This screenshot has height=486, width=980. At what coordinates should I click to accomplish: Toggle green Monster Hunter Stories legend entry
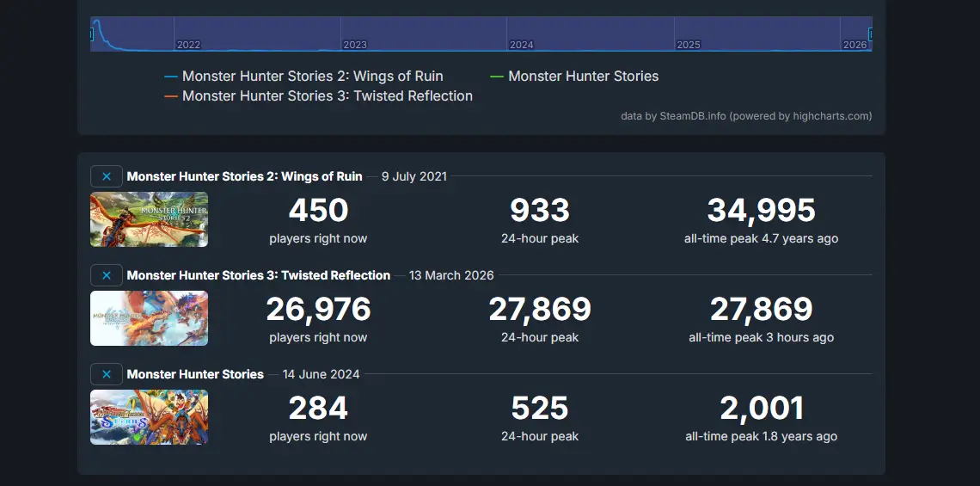point(583,77)
